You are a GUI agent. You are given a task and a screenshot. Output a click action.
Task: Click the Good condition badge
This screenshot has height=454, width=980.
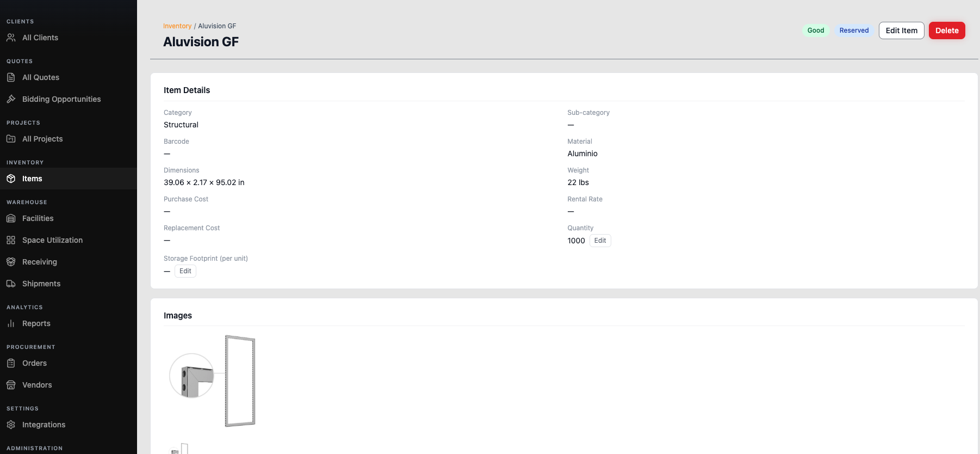[816, 30]
